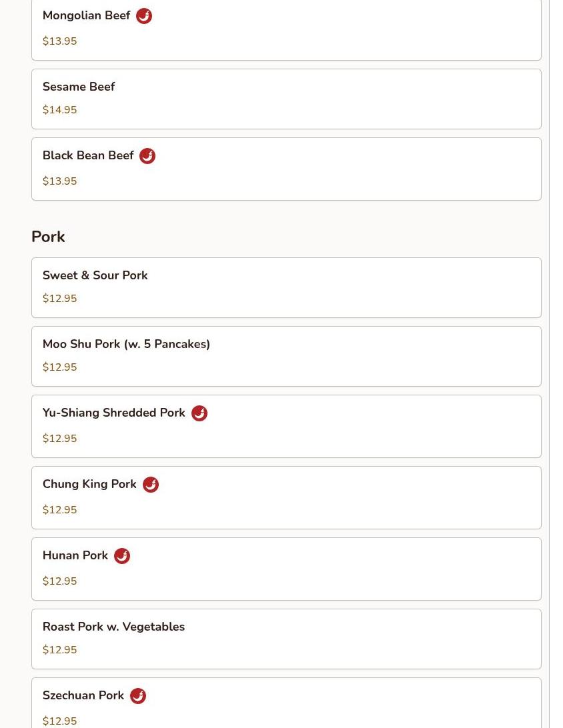Open Moo Shu Pork (w. 5 Pancakes)
This screenshot has width=563, height=728.
[286, 356]
